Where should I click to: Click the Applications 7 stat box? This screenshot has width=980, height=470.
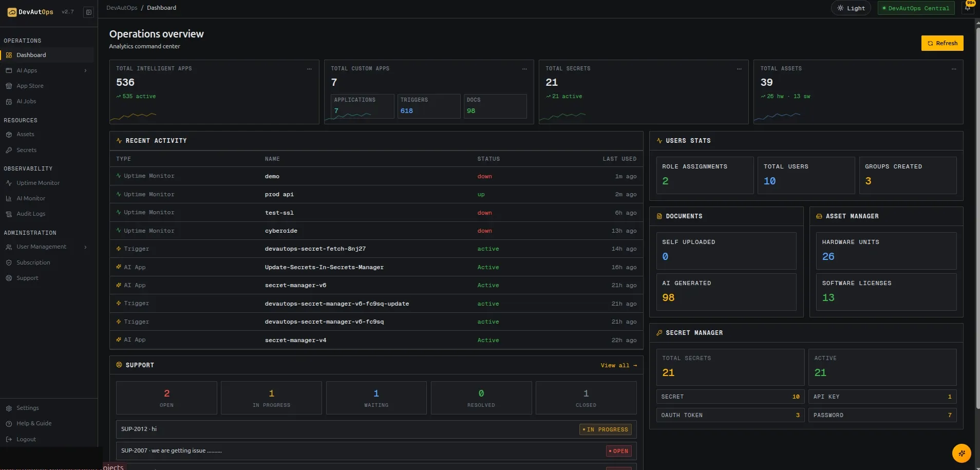(362, 106)
